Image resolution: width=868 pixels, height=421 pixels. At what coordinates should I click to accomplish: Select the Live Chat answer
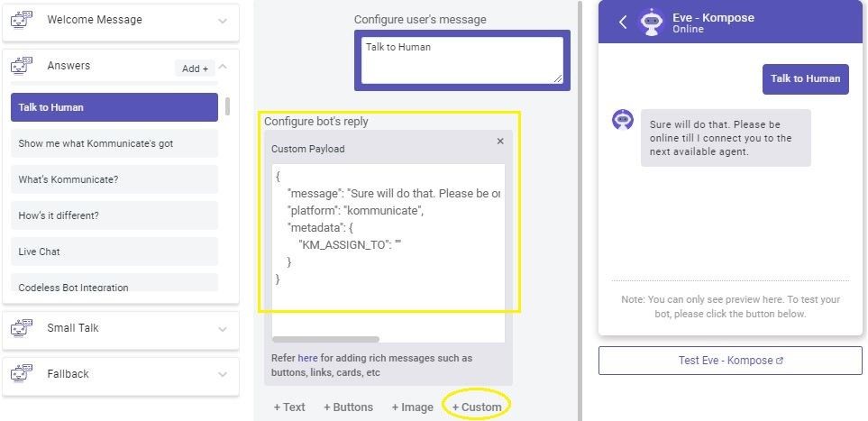[114, 252]
